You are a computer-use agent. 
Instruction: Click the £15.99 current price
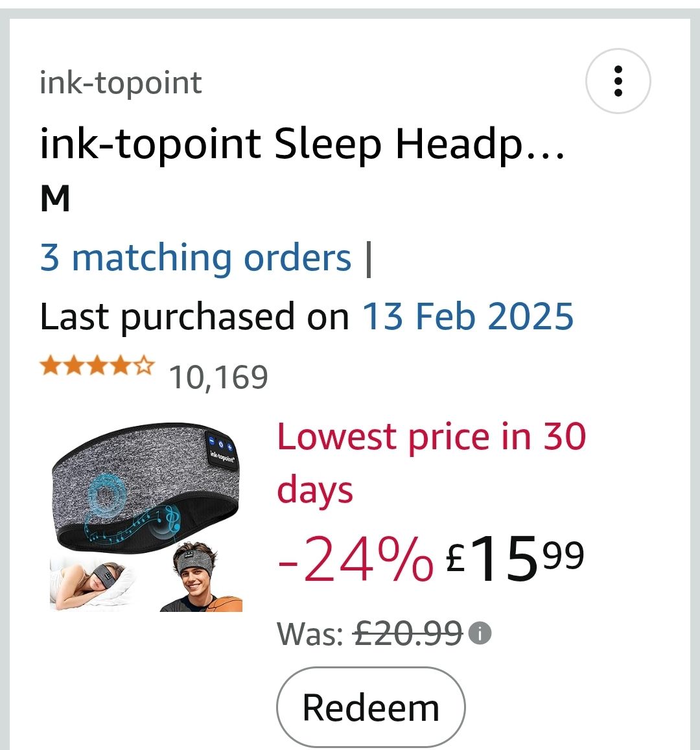[x=515, y=559]
